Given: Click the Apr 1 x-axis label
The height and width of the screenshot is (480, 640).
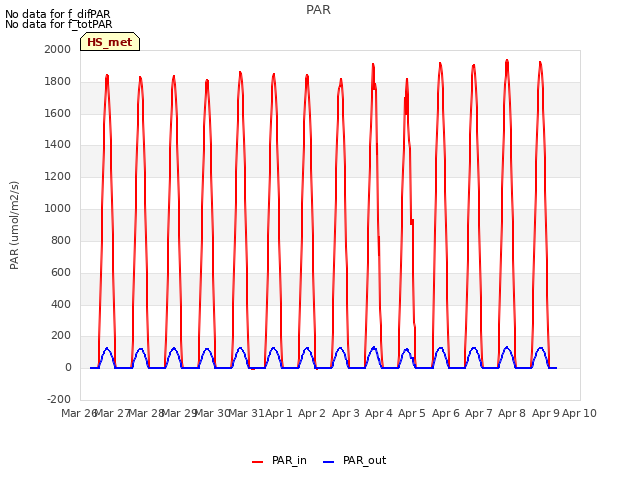Looking at the screenshot, I should tap(279, 413).
